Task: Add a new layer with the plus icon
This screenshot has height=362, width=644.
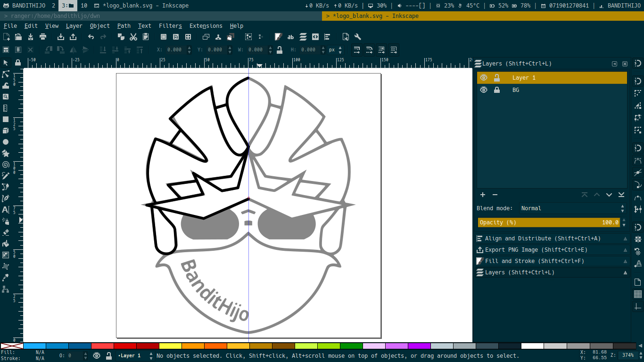Action: (x=483, y=195)
